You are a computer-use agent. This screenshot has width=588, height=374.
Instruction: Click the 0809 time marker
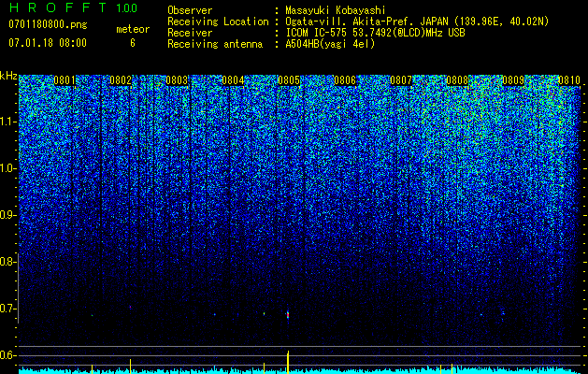click(513, 80)
